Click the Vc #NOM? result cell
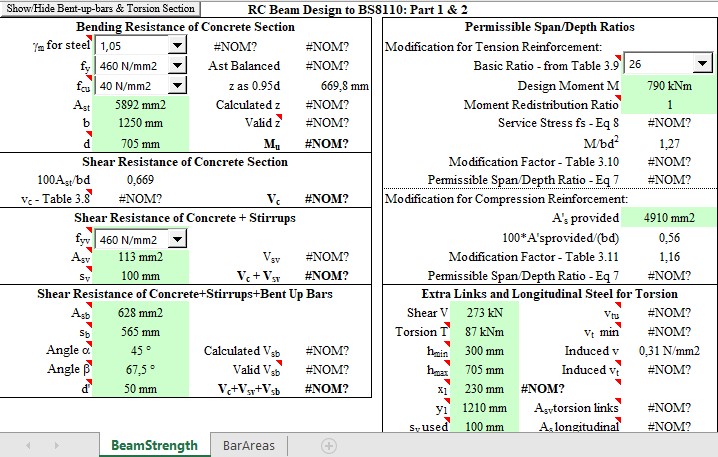718x457 pixels. pyautogui.click(x=327, y=199)
